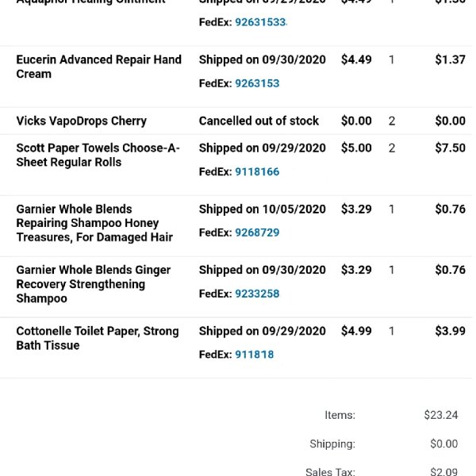Image resolution: width=476 pixels, height=476 pixels.
Task: Open FedEx tracking number 9268729
Action: click(257, 232)
